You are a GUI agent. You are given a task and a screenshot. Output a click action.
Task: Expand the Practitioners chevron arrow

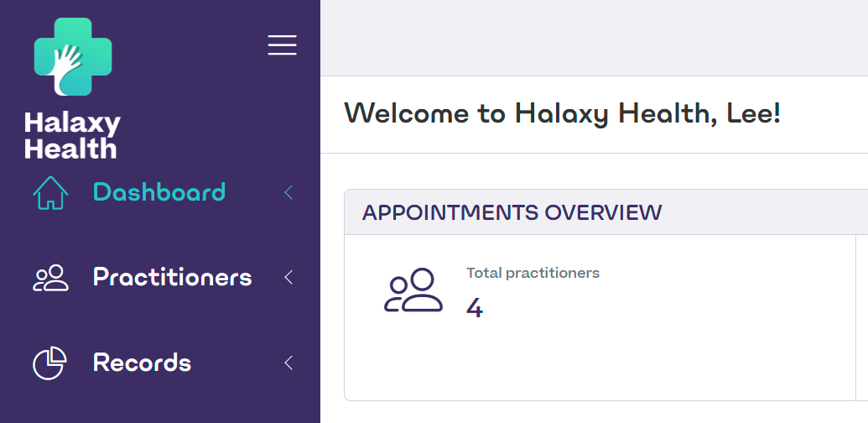coord(288,278)
